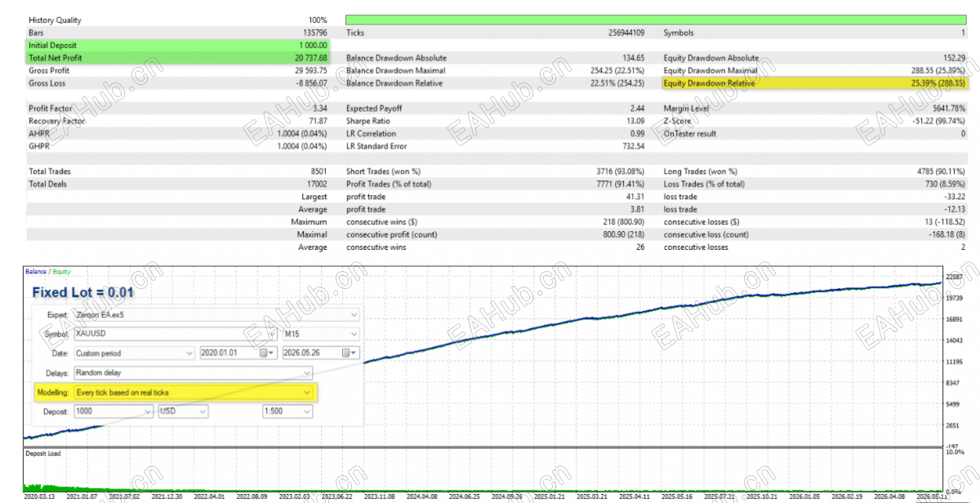This screenshot has width=980, height=503.
Task: Expand the Delays dropdown set to Random delay
Action: [x=193, y=373]
